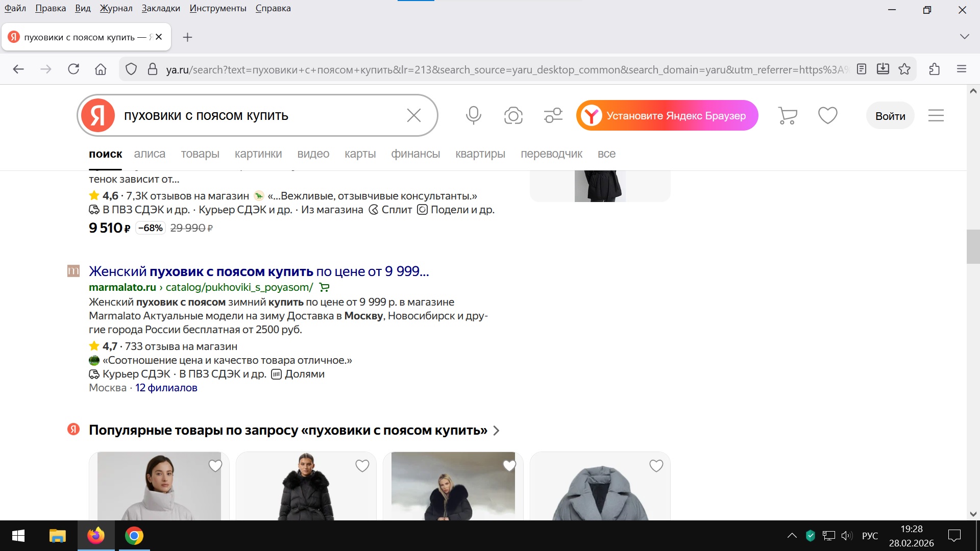Click the voice search microphone icon
Screen dimensions: 980x551
pos(473,116)
